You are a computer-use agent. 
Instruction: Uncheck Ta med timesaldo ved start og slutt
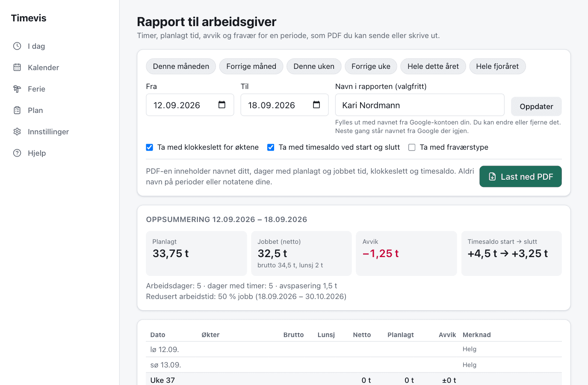point(271,147)
